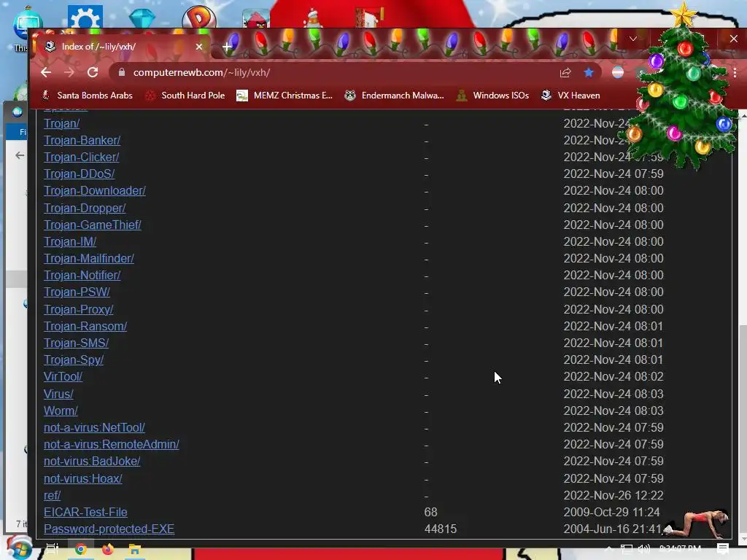Viewport: 747px width, 560px height.
Task: Reload the page with the refresh icon
Action: tap(93, 72)
